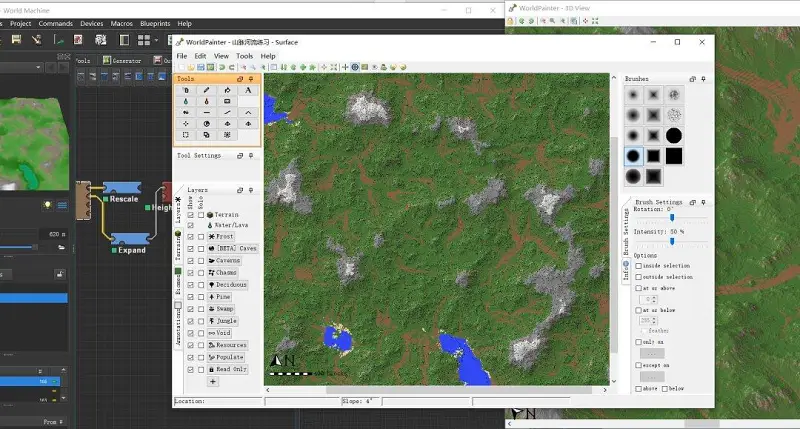
Task: Click the add layer plus button
Action: click(x=213, y=382)
